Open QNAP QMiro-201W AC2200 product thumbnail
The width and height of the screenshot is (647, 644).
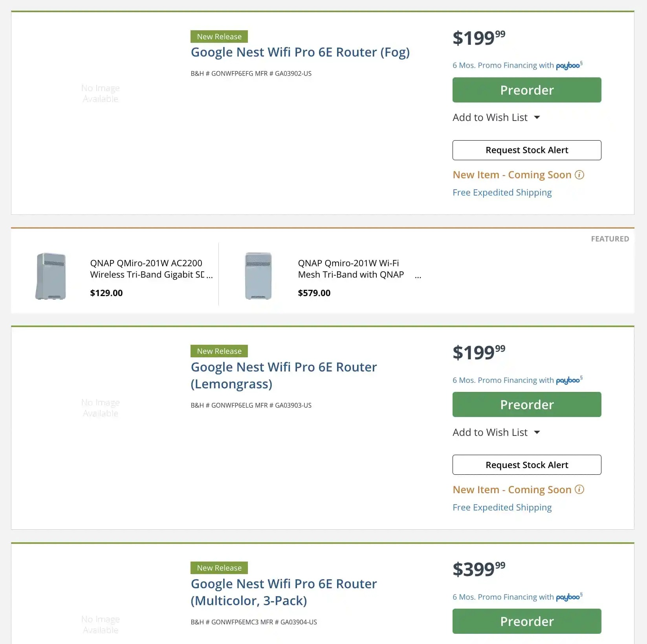point(51,276)
